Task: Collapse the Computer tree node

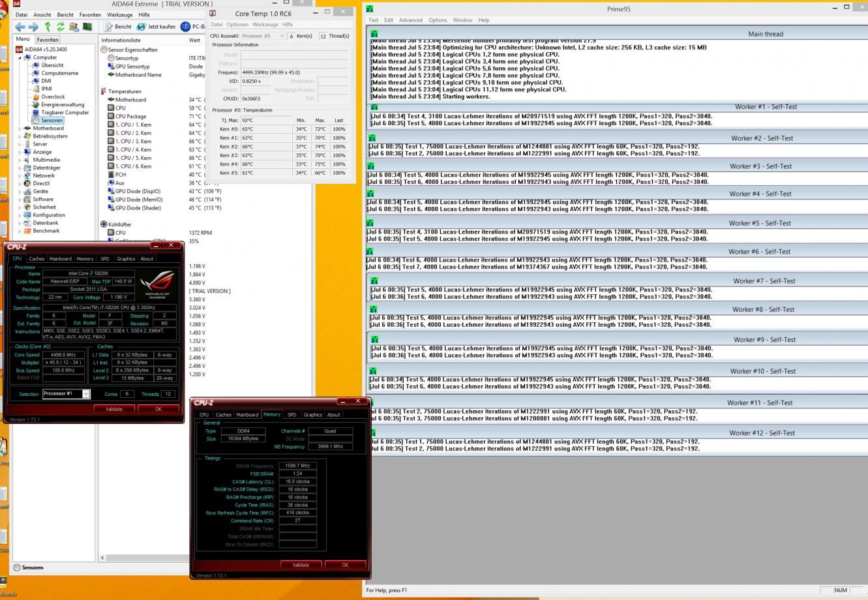Action: pyautogui.click(x=19, y=57)
